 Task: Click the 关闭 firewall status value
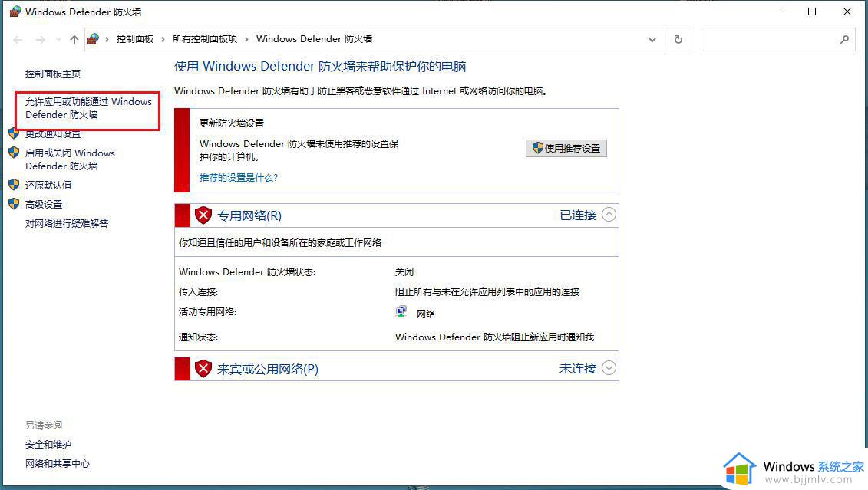click(404, 272)
